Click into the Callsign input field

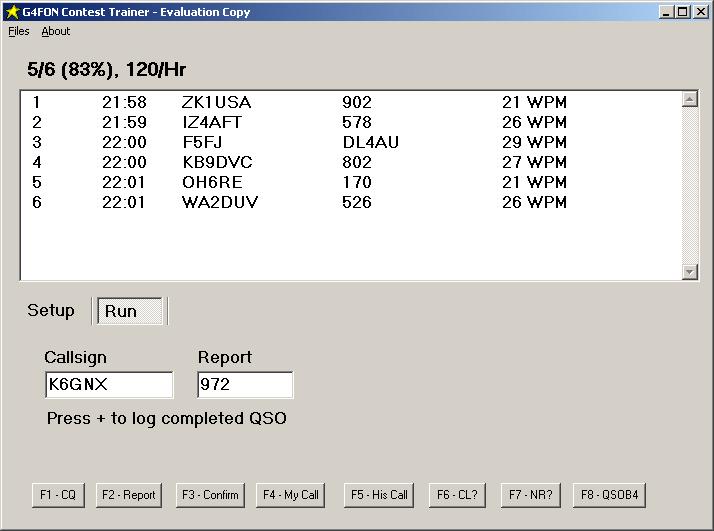pos(109,385)
